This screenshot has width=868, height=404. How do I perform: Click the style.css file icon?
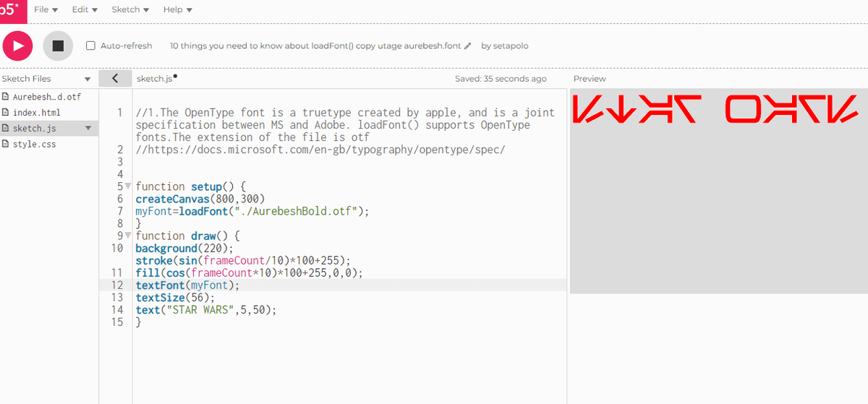(x=6, y=144)
